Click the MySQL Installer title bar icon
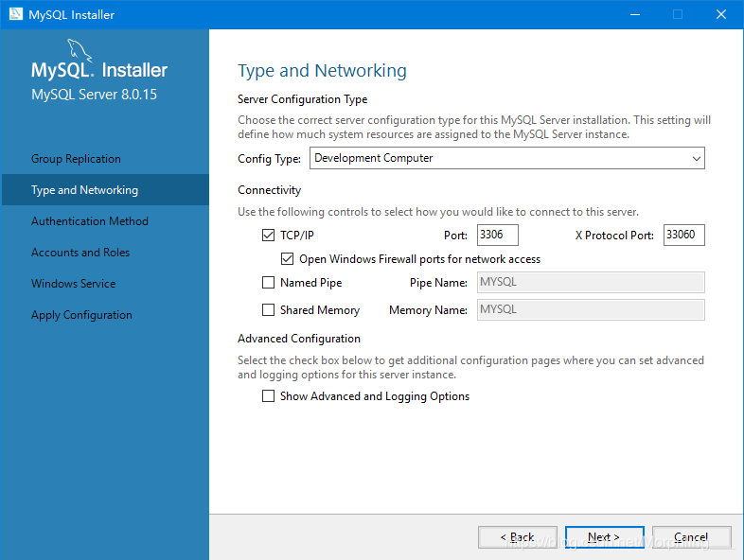Screen dimensions: 744x560 (16, 14)
